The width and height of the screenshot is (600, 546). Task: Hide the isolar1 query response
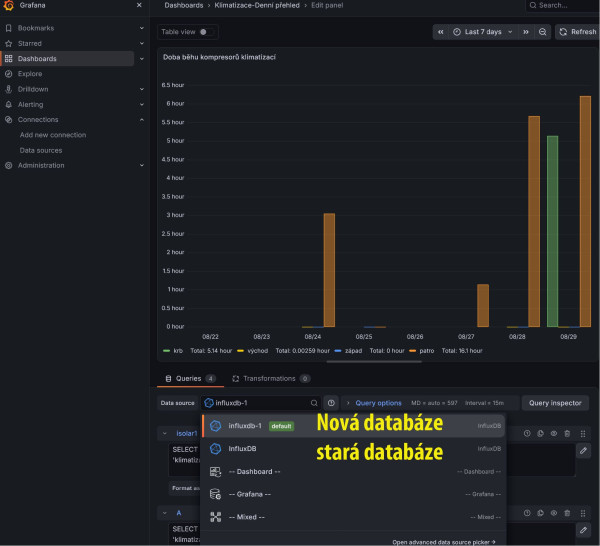[x=554, y=434]
